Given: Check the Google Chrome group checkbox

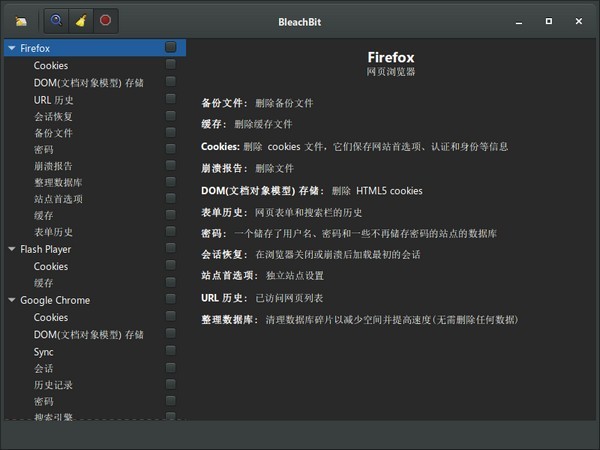Looking at the screenshot, I should 171,298.
